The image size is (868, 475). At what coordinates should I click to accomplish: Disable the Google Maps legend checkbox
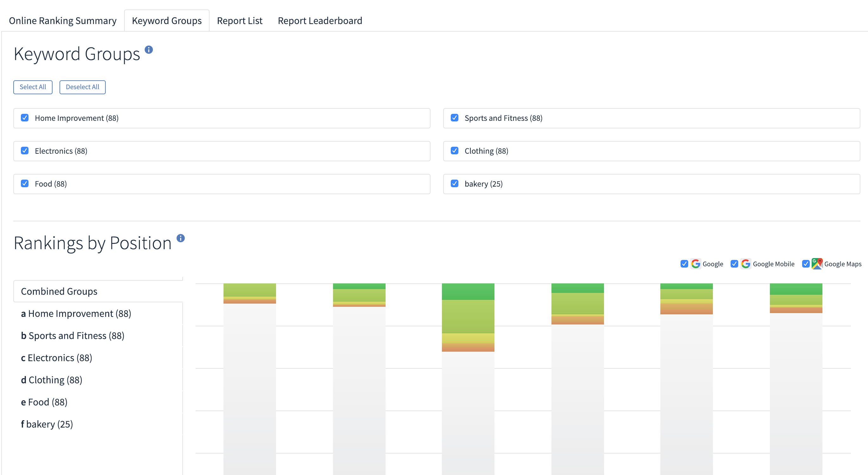pos(806,264)
